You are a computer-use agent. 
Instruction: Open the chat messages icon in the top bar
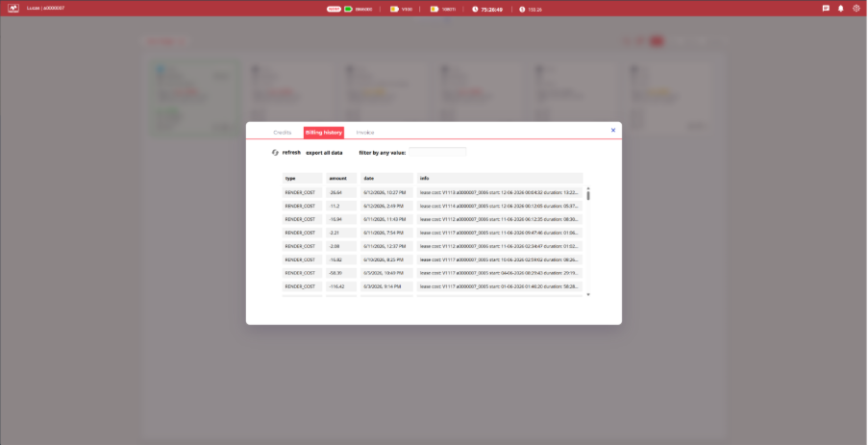pyautogui.click(x=826, y=9)
